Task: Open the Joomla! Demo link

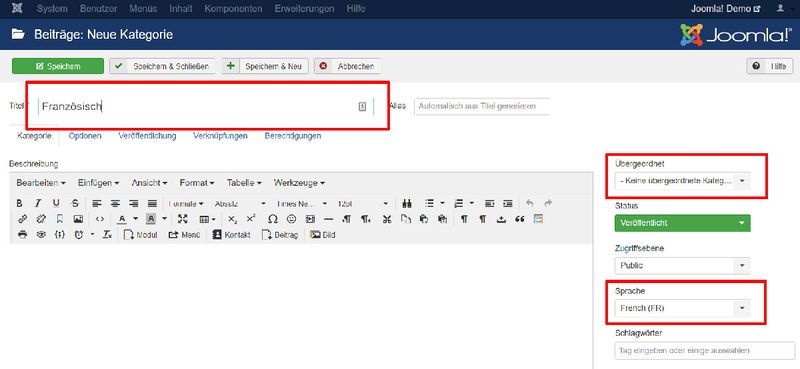Action: click(726, 9)
